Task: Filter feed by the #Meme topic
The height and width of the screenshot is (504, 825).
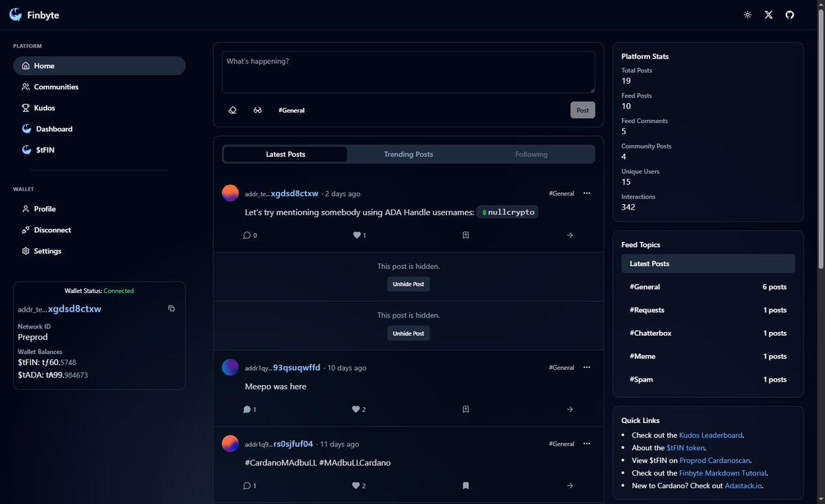Action: pos(708,356)
